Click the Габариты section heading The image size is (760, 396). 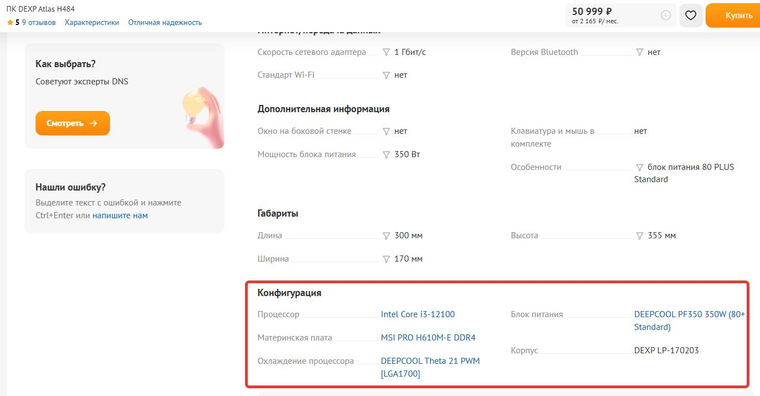point(278,213)
